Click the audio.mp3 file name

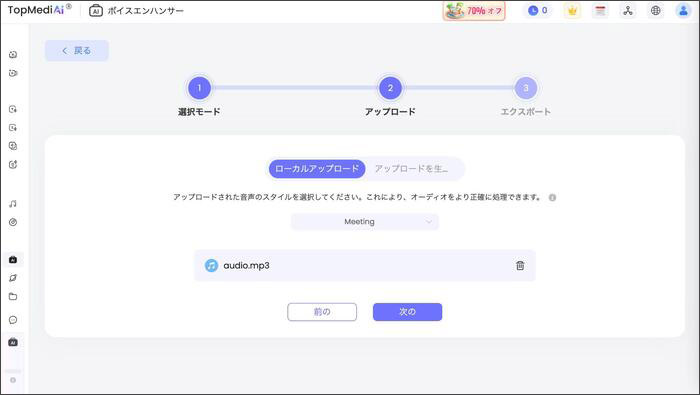coord(246,266)
